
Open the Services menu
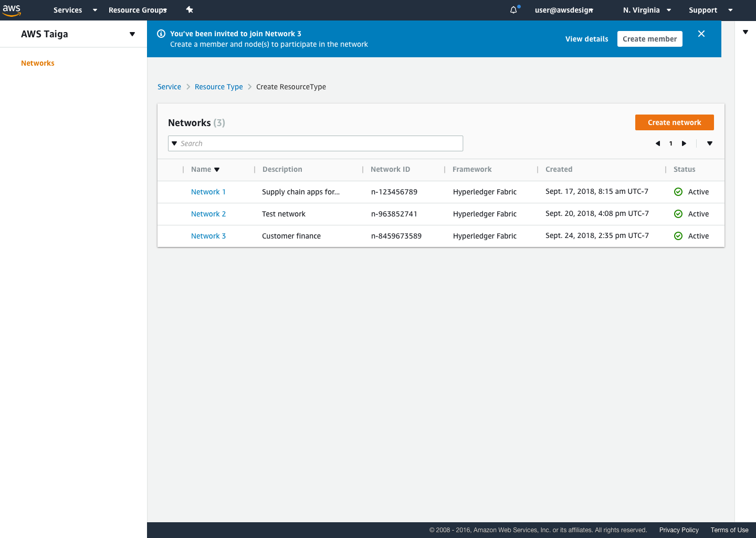(75, 10)
